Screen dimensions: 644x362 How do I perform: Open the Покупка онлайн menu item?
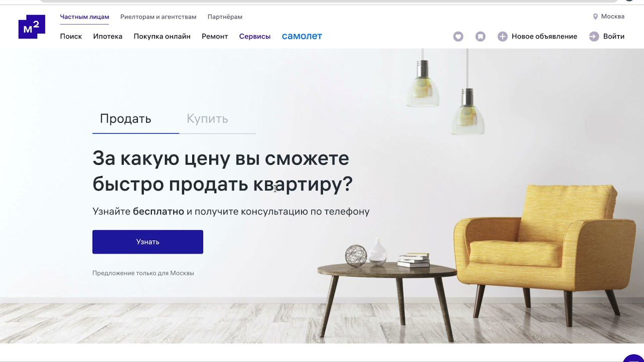(x=162, y=36)
